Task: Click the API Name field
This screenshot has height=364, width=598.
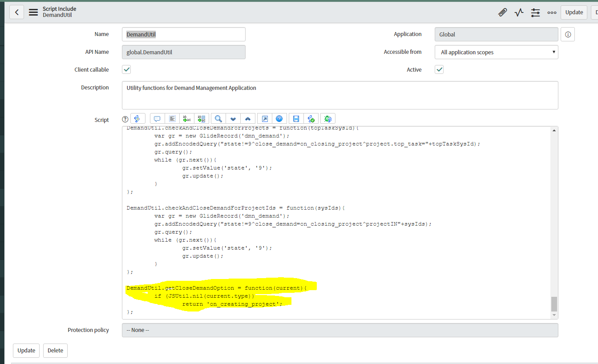Action: pos(184,52)
